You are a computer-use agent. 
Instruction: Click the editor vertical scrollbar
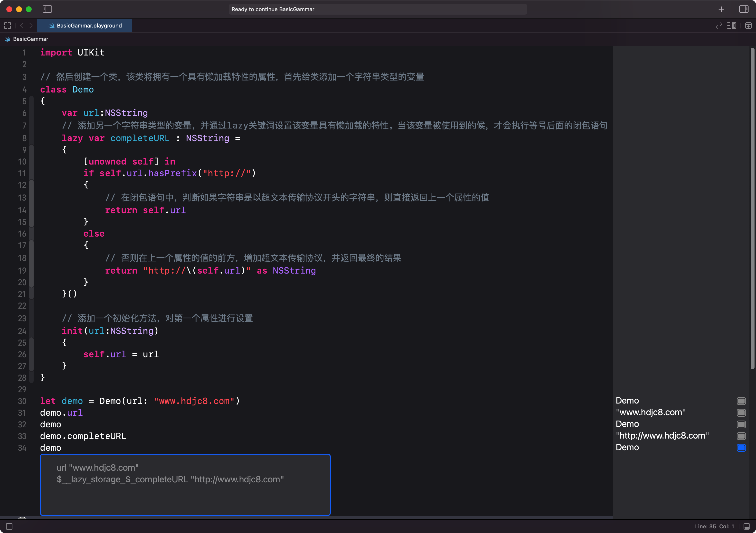pos(752,209)
